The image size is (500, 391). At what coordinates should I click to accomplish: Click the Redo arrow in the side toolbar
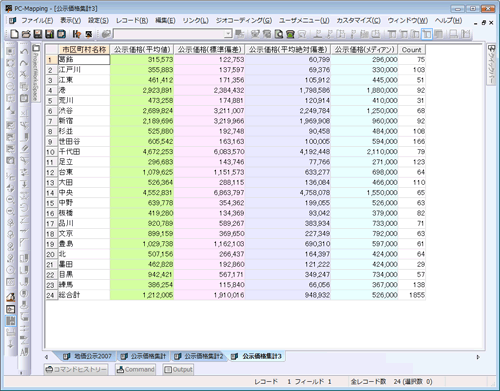pyautogui.click(x=24, y=63)
